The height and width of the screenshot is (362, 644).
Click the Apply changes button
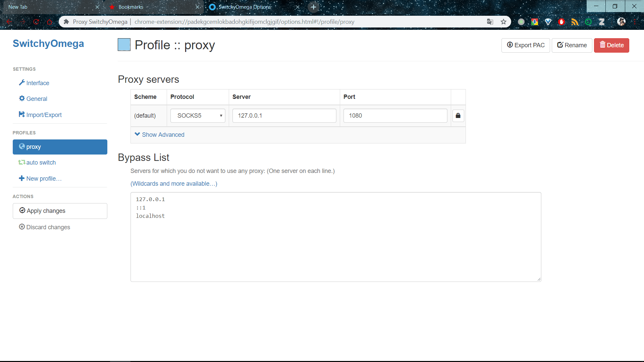coord(60,211)
